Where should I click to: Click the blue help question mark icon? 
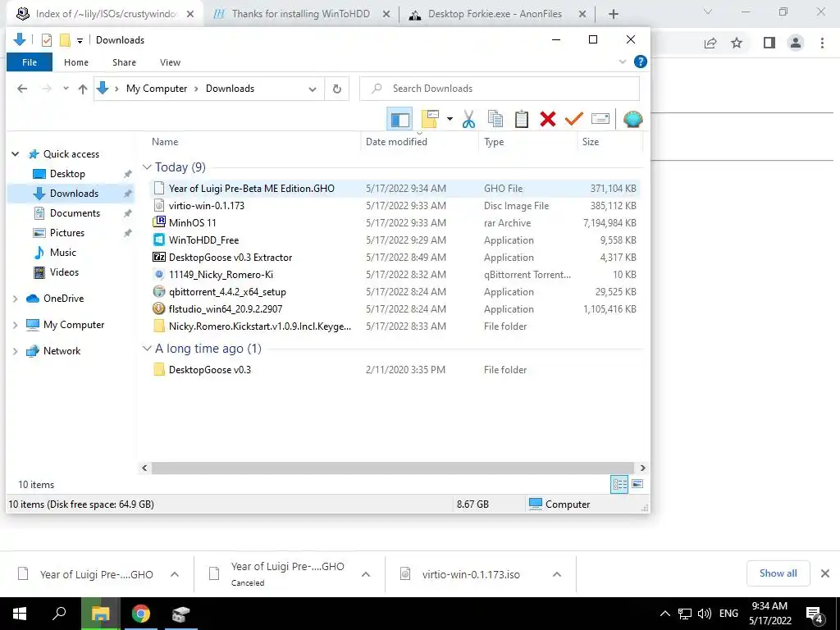(640, 62)
